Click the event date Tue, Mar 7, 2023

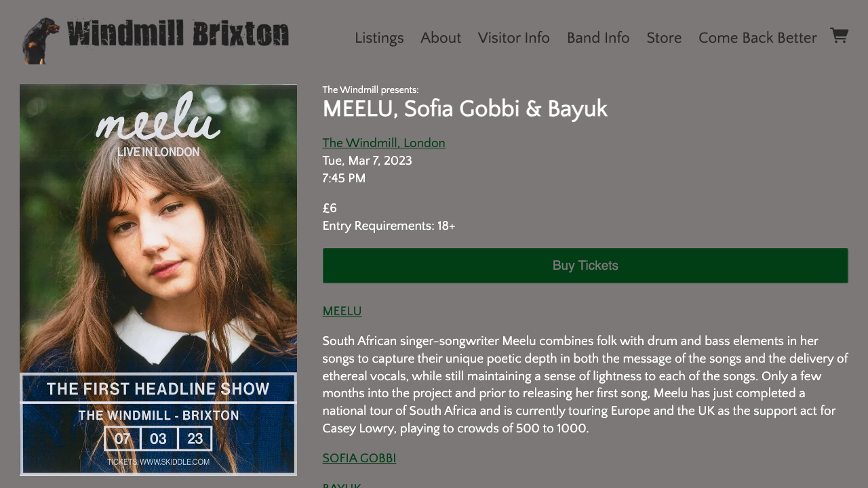point(367,161)
